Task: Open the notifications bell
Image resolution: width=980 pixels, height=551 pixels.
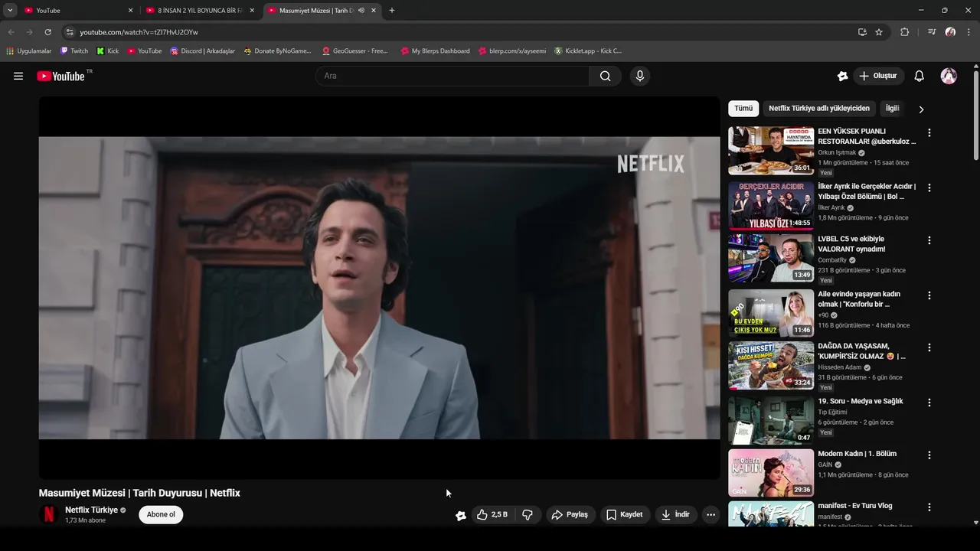Action: coord(920,76)
